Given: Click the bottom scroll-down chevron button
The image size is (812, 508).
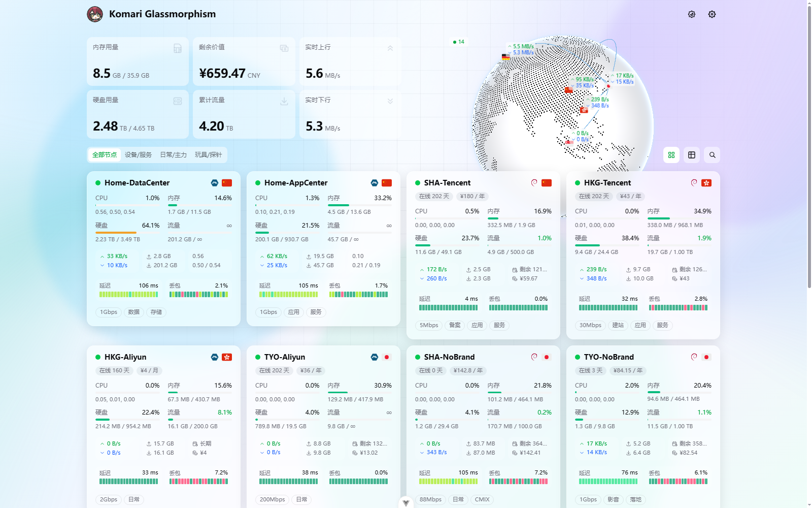Looking at the screenshot, I should coord(406,502).
